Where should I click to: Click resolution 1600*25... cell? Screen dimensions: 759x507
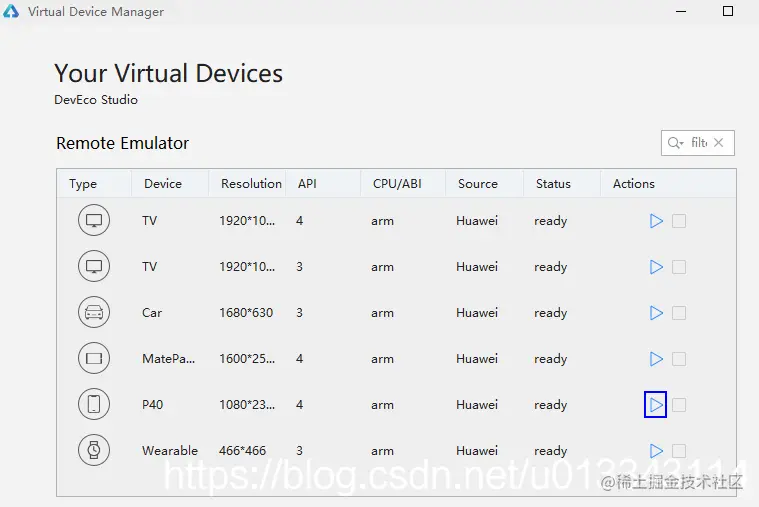(x=247, y=359)
